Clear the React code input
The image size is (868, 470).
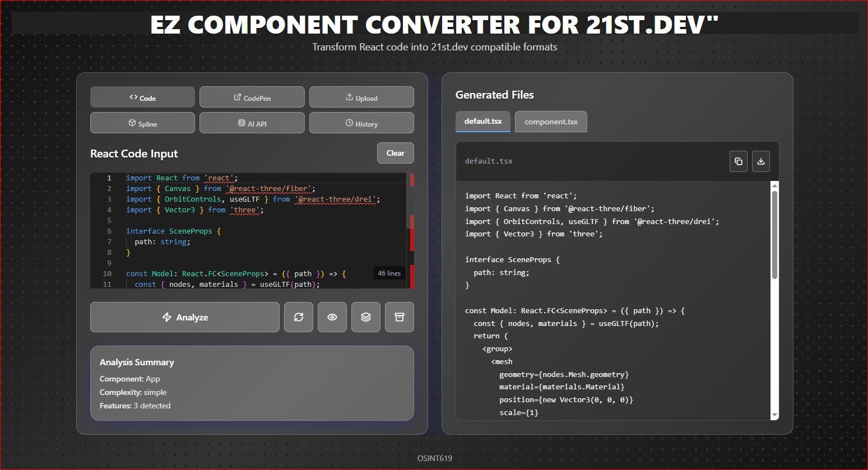[396, 153]
